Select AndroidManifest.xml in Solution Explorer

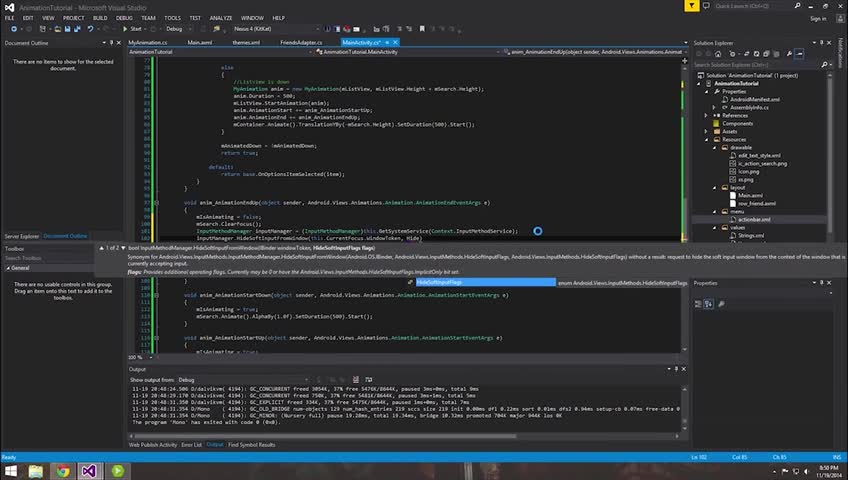755,99
